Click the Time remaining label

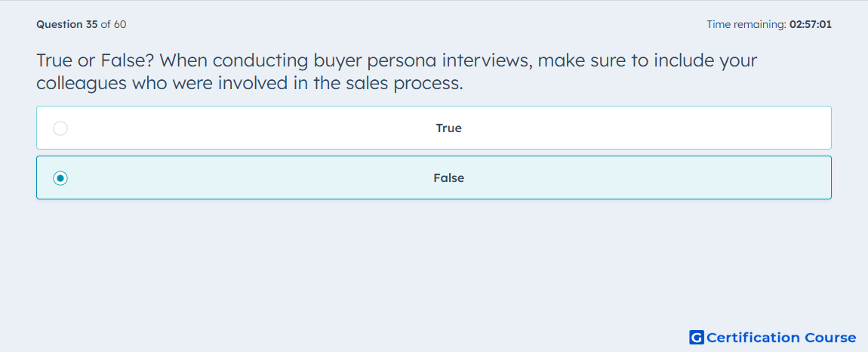(x=746, y=24)
